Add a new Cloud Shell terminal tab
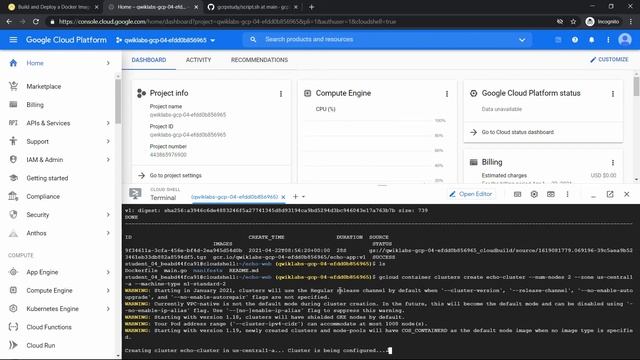 click(x=296, y=197)
